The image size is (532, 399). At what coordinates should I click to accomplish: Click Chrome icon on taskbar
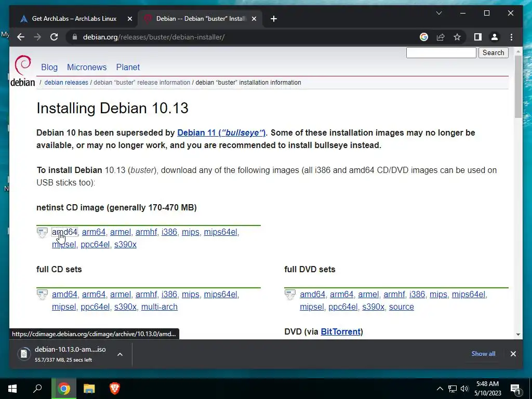tap(63, 389)
